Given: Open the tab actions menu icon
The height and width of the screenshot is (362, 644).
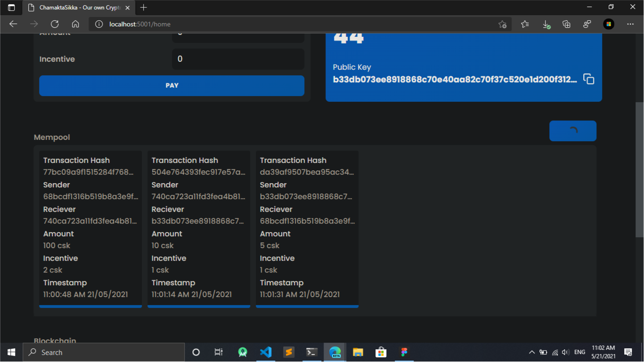Looking at the screenshot, I should click(11, 8).
